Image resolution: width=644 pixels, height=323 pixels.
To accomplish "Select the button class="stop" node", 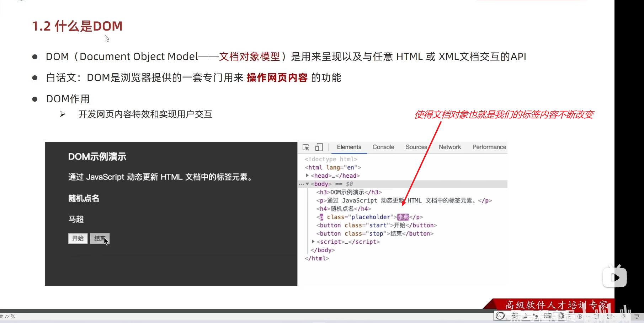I will [x=375, y=233].
